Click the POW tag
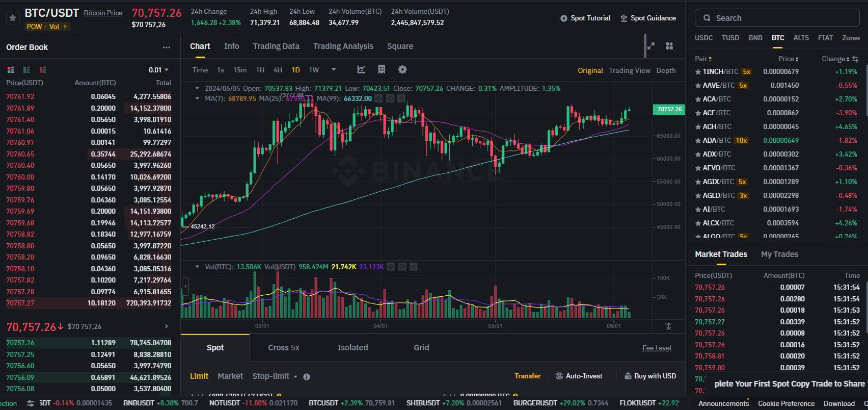868x410 pixels. pos(35,27)
